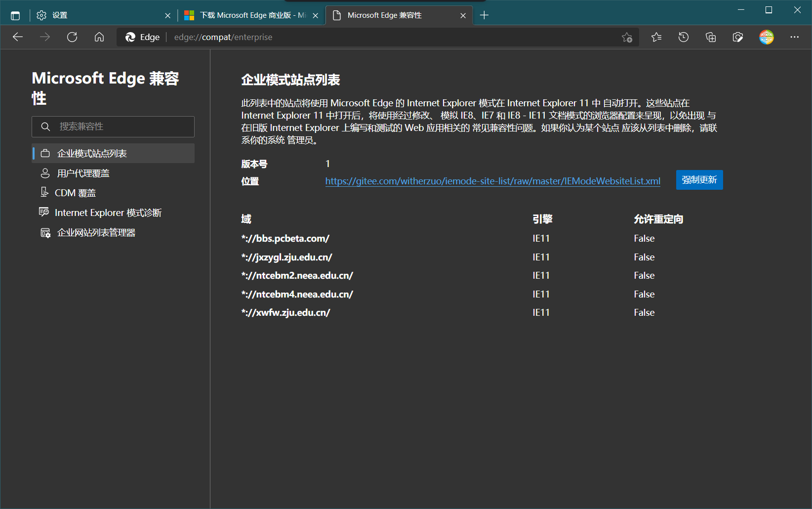Viewport: 812px width, 509px height.
Task: Open browsing History panel
Action: 684,37
